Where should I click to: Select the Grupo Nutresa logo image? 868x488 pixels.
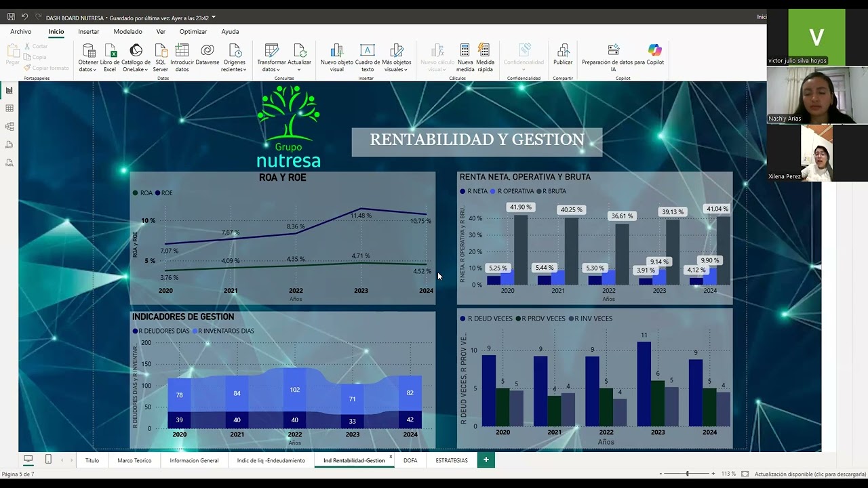(289, 127)
